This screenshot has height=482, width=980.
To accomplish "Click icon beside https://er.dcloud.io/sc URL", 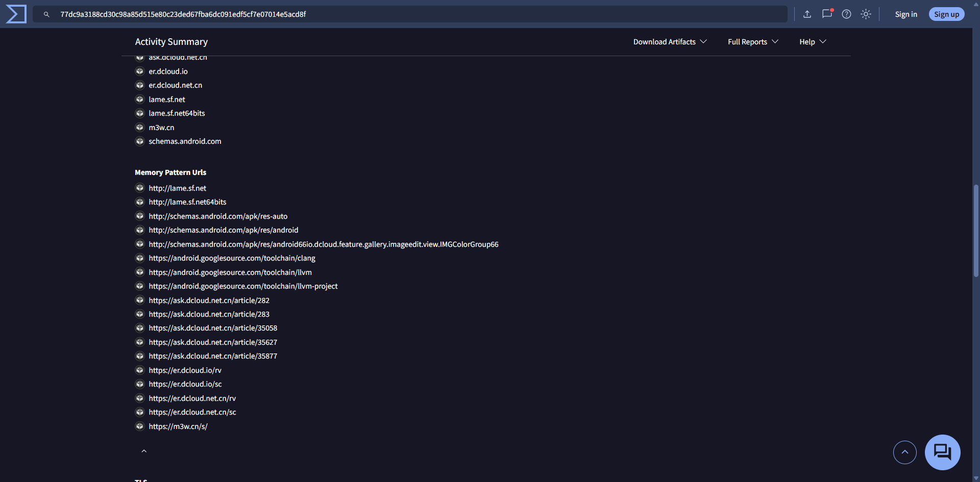I will coord(140,384).
